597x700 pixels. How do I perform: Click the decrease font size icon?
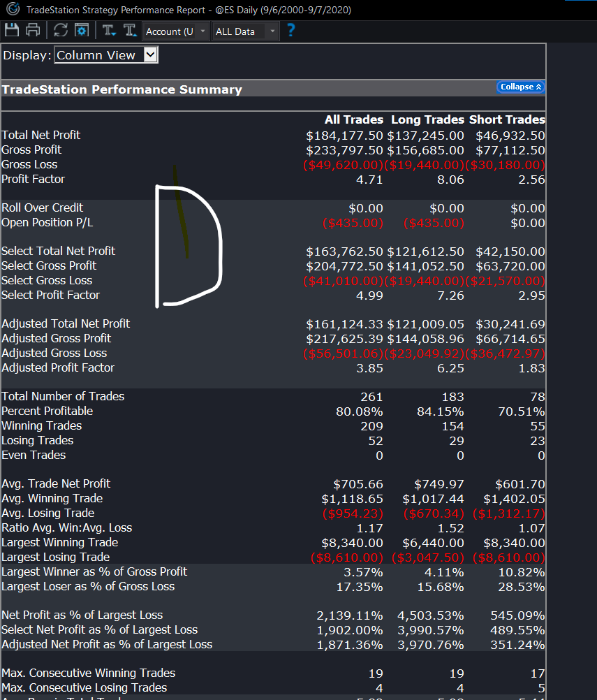coord(109,30)
